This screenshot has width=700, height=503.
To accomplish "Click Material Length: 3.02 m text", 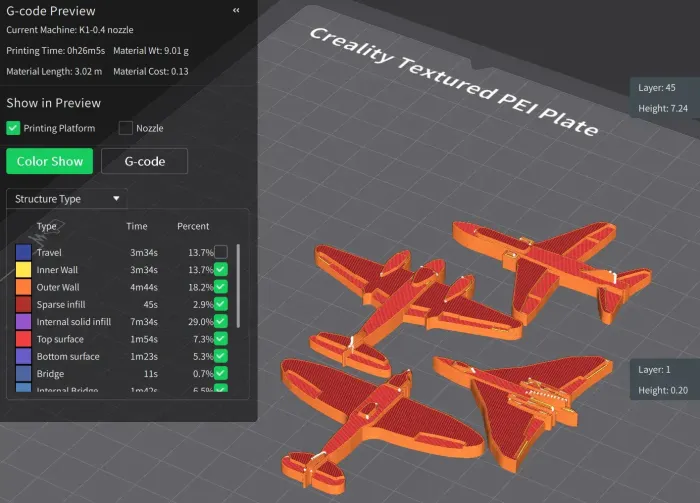I will (54, 71).
